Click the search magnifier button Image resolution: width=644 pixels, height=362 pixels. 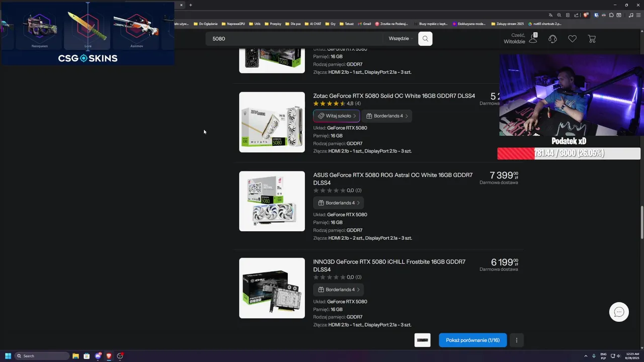tap(425, 39)
